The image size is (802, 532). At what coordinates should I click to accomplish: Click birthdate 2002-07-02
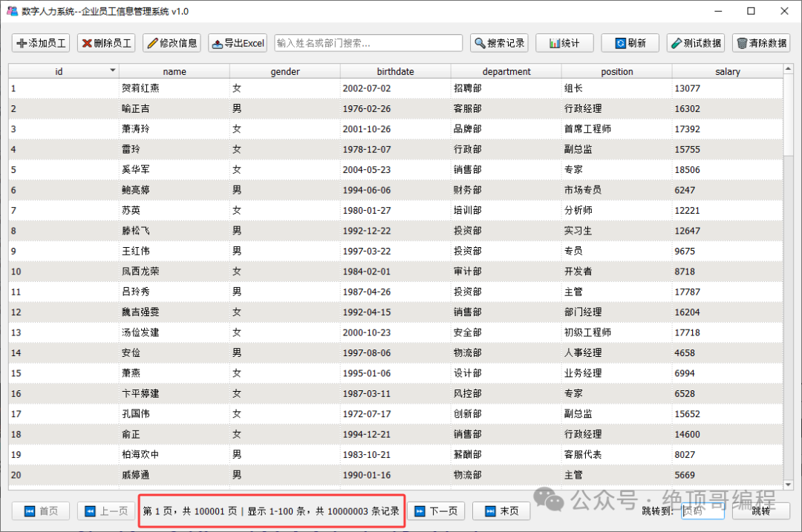[x=395, y=88]
